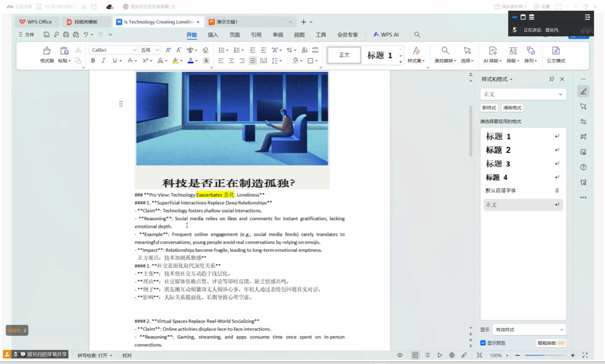Click the Save icon in quick access bar
605x364 pixels.
click(46, 34)
